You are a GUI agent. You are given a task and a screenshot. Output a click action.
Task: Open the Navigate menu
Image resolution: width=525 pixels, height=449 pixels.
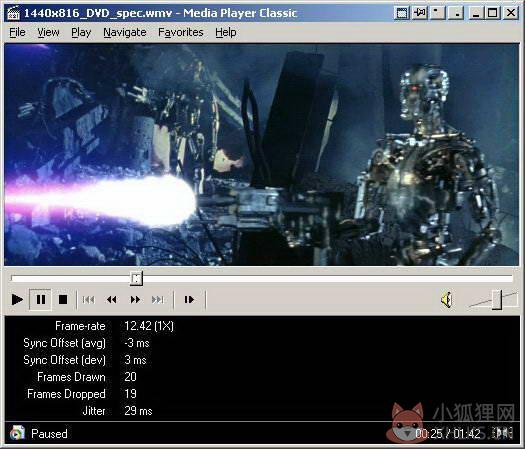(x=125, y=32)
